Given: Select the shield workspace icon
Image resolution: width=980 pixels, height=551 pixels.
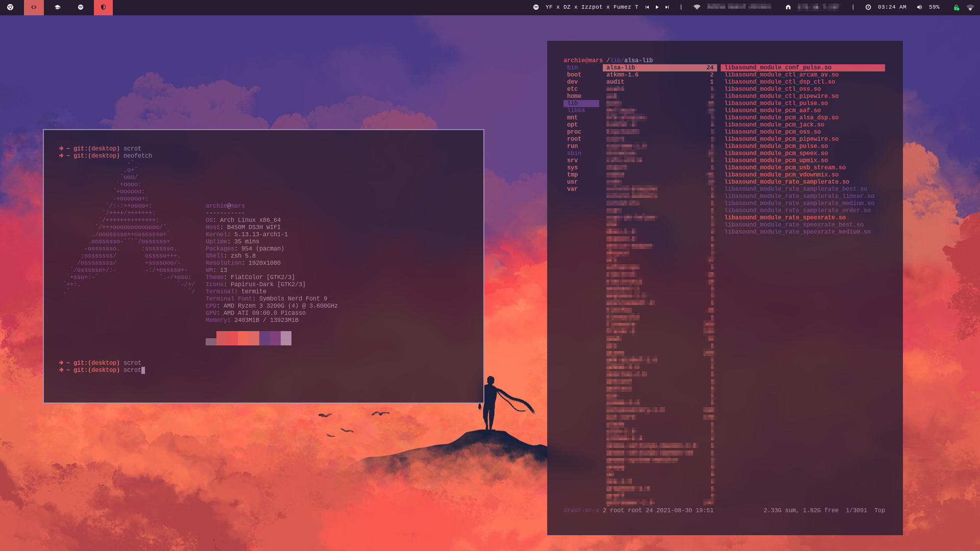Looking at the screenshot, I should point(103,7).
